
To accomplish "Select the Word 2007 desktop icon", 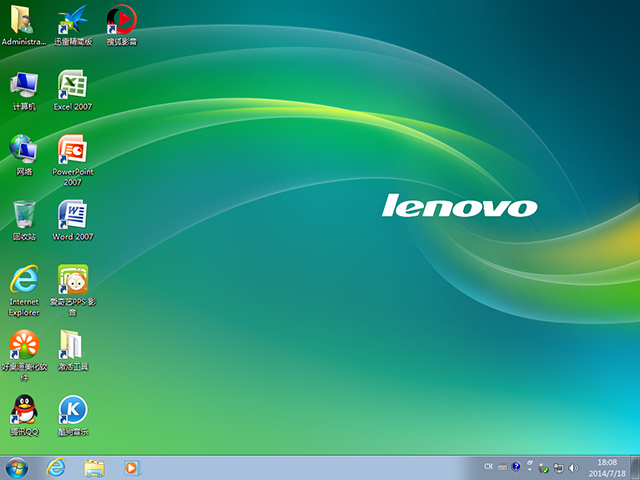I will [72, 215].
